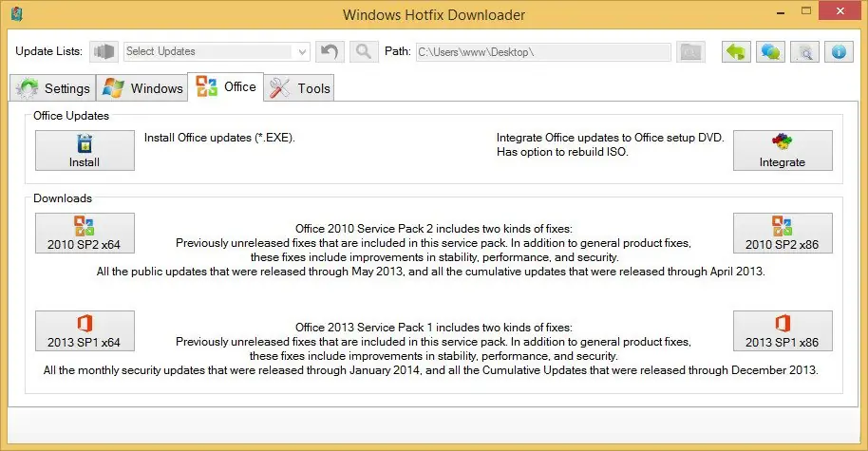Click the magnifier icon left of info
This screenshot has height=451, width=868.
pos(804,51)
